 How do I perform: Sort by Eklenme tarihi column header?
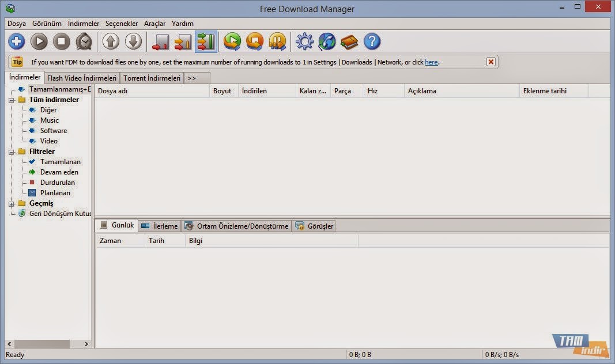click(x=554, y=91)
